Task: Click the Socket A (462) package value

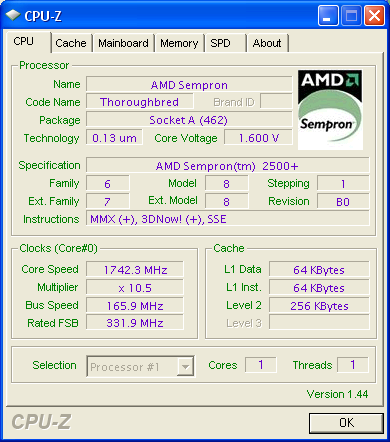Action: tap(189, 120)
